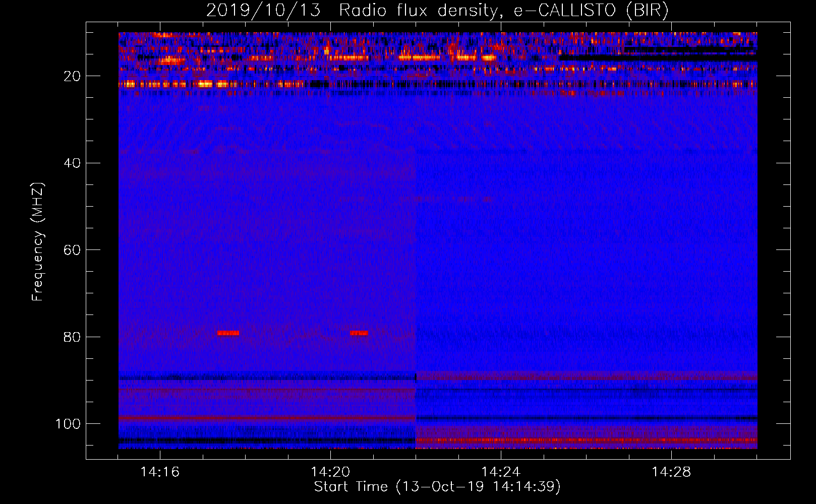Click the second red burst near 80 MHz after 14:20
Image resolution: width=816 pixels, height=504 pixels.
[359, 333]
